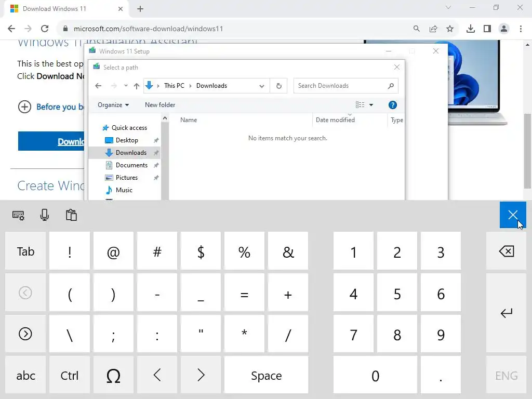Open Recent locations dropdown arrow

click(126, 86)
